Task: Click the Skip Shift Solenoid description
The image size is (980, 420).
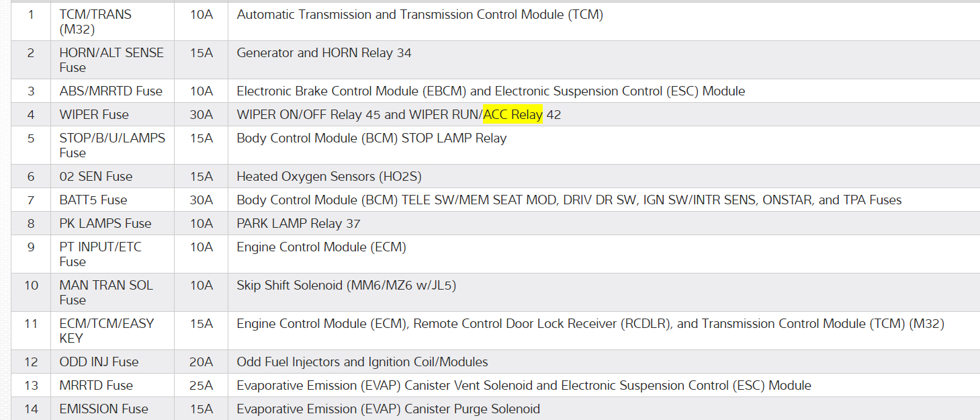Action: pos(346,286)
